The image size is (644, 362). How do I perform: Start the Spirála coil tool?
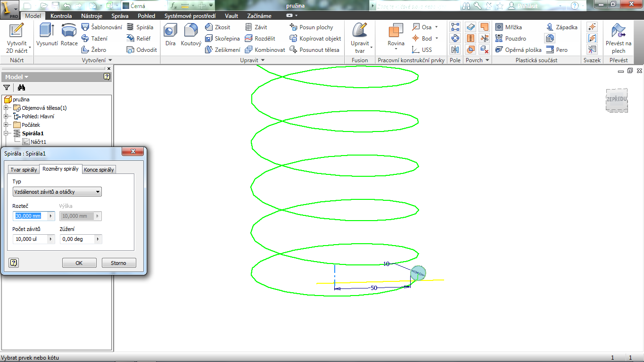coord(140,27)
